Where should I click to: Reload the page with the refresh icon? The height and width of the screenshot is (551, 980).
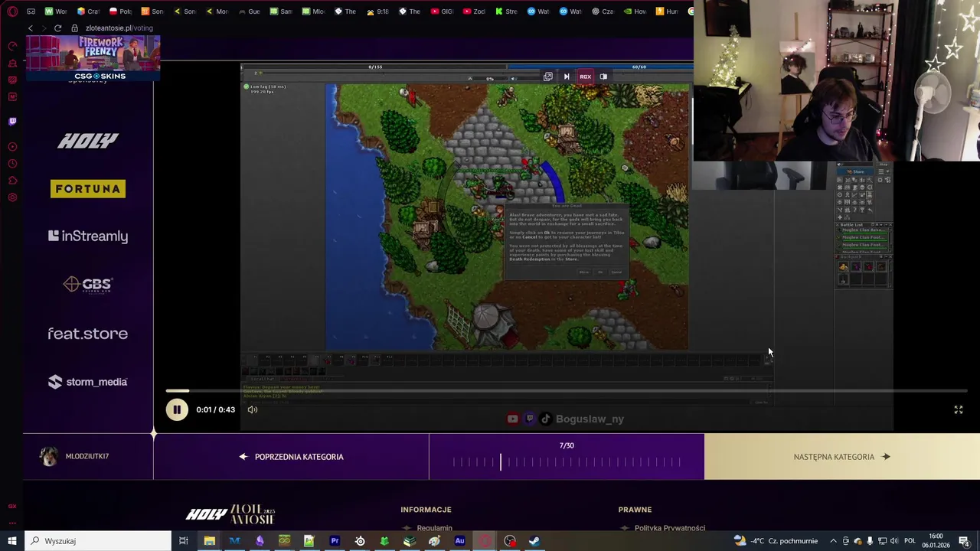(57, 28)
